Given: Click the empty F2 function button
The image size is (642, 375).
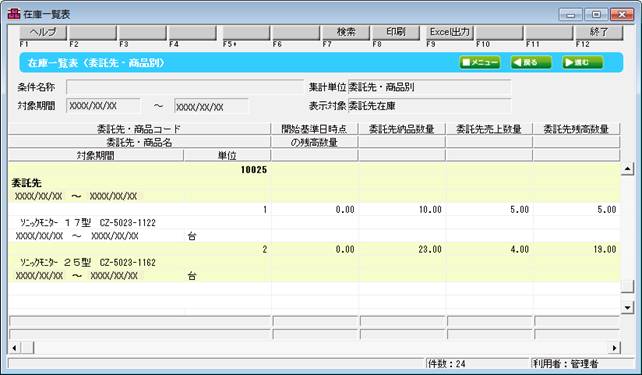Looking at the screenshot, I should tap(93, 32).
